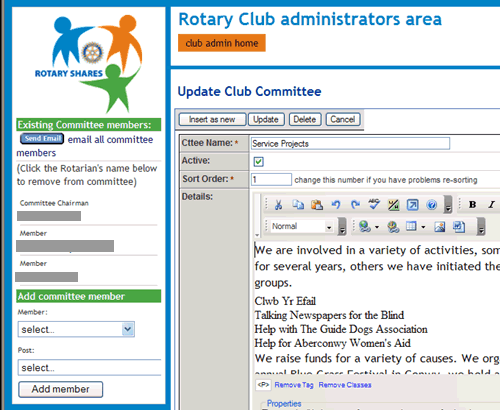Click the Paste clipboard icon
The image size is (500, 410).
tap(317, 205)
